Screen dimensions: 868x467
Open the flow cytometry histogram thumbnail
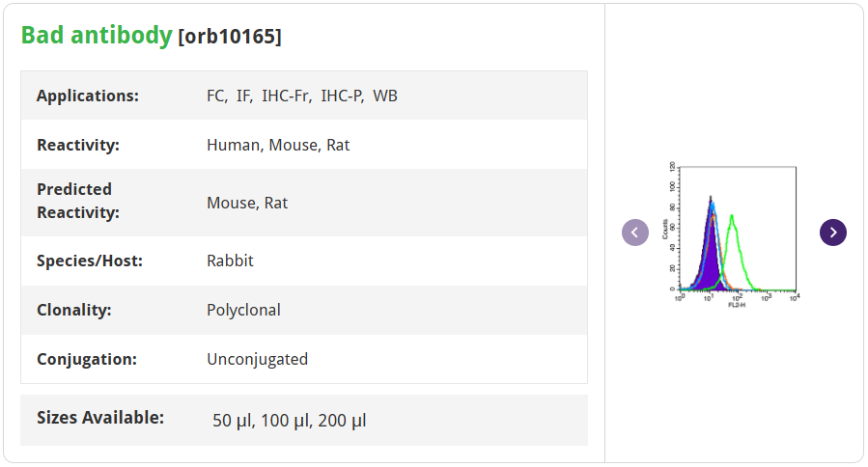(732, 235)
